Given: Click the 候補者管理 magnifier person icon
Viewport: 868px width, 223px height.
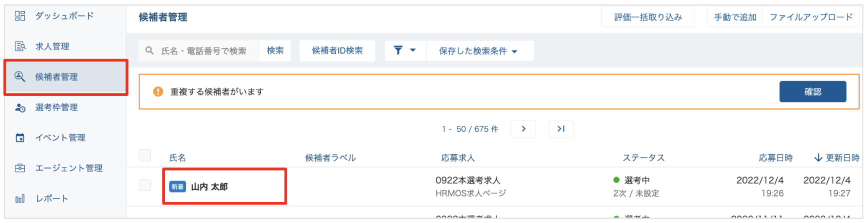Looking at the screenshot, I should pos(20,76).
